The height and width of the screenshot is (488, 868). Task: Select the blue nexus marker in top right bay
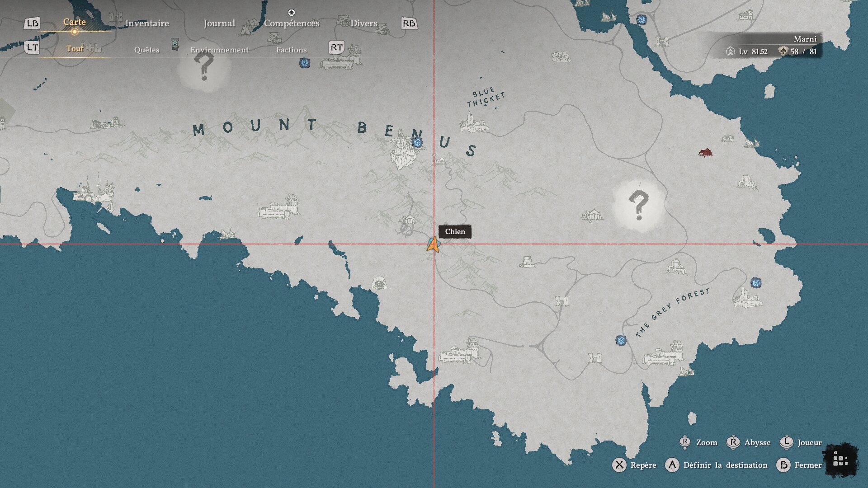pyautogui.click(x=641, y=19)
